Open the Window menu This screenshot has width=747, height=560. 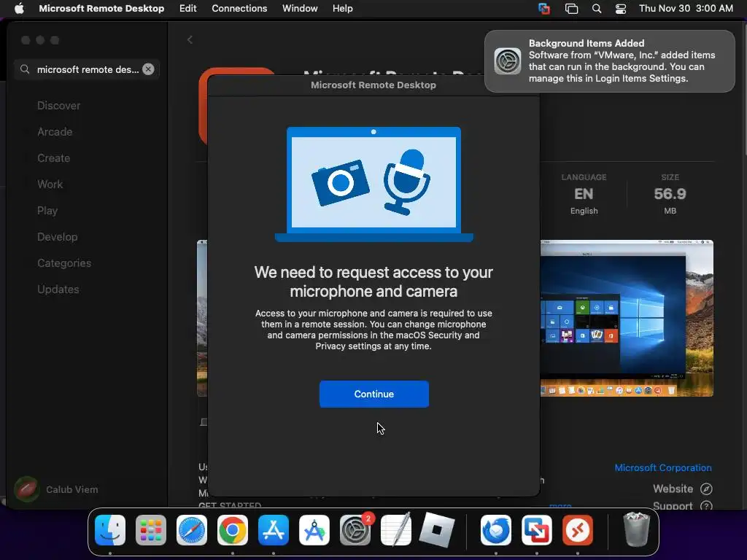click(300, 9)
